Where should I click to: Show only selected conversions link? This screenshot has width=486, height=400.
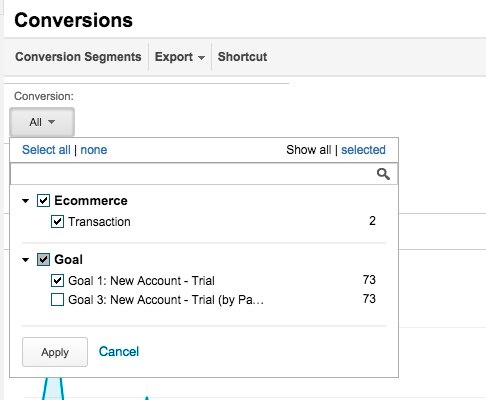click(x=363, y=150)
